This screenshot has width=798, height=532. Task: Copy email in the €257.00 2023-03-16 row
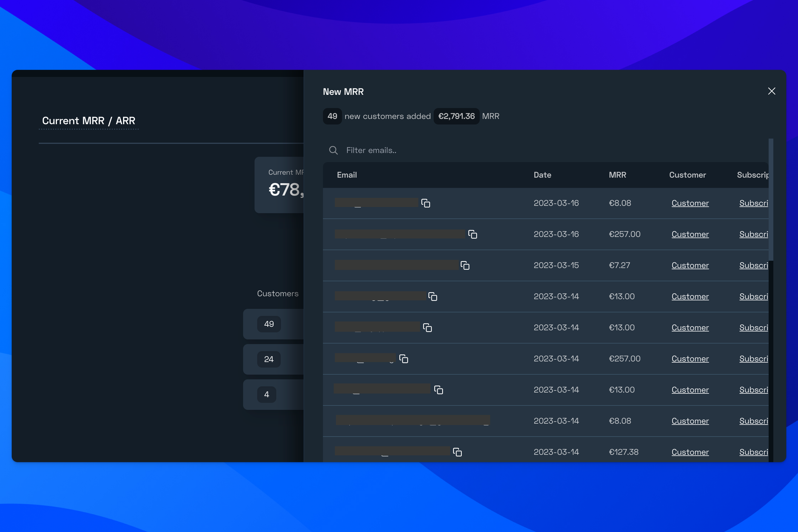(x=473, y=235)
